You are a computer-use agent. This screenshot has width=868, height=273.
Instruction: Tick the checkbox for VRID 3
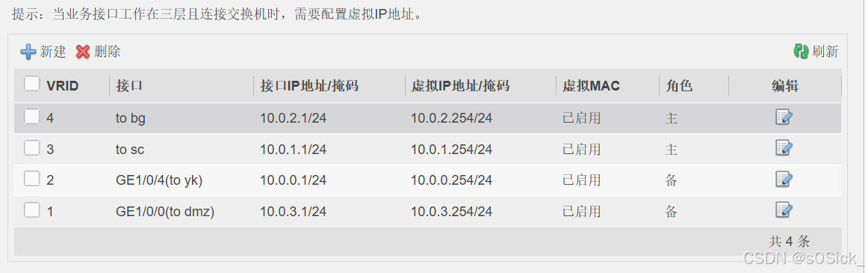click(x=32, y=148)
